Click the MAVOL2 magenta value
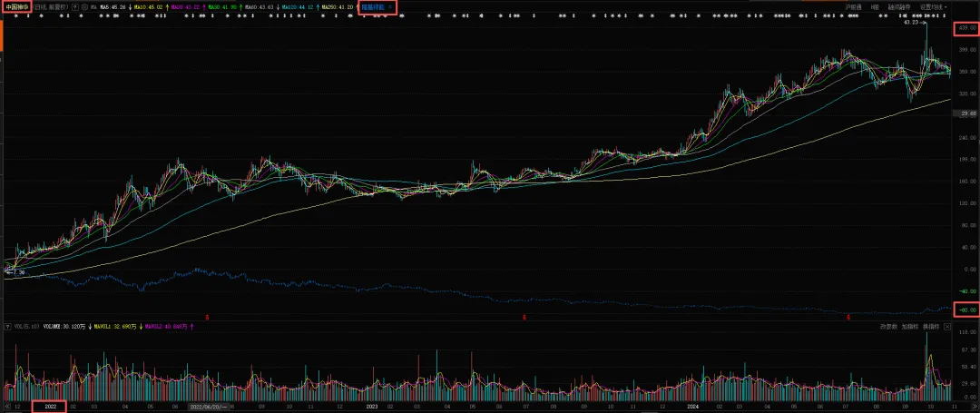 pyautogui.click(x=166, y=326)
